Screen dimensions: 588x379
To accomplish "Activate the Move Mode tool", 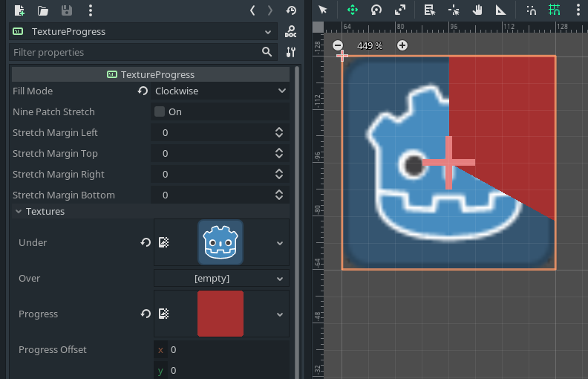I will 353,10.
